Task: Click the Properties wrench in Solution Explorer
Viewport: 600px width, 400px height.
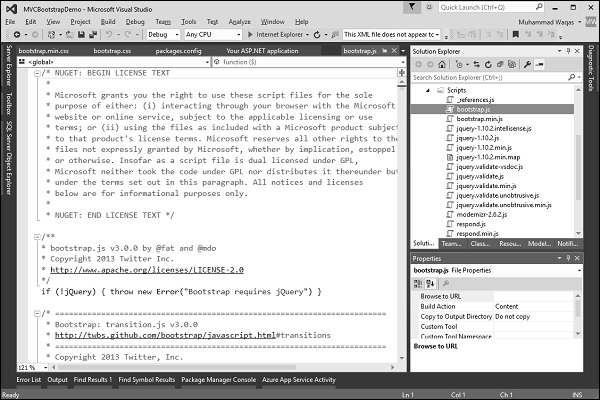Action: point(527,64)
